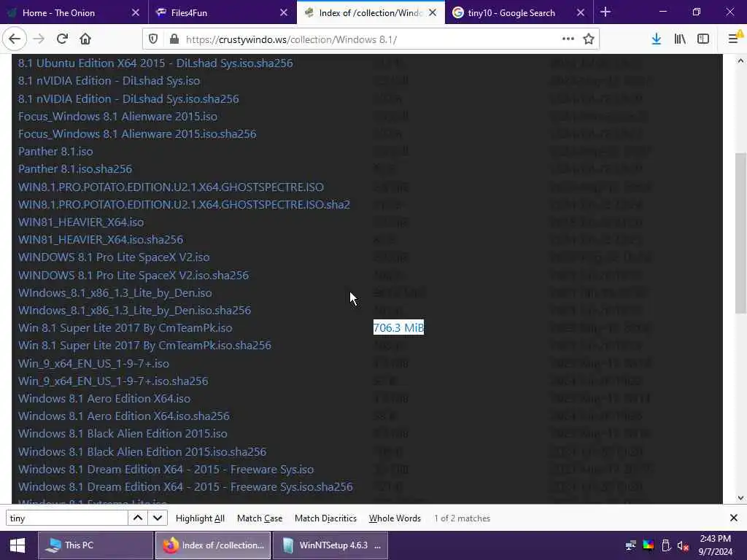Close the Home - The Onion tab
This screenshot has width=747, height=560.
[x=136, y=13]
